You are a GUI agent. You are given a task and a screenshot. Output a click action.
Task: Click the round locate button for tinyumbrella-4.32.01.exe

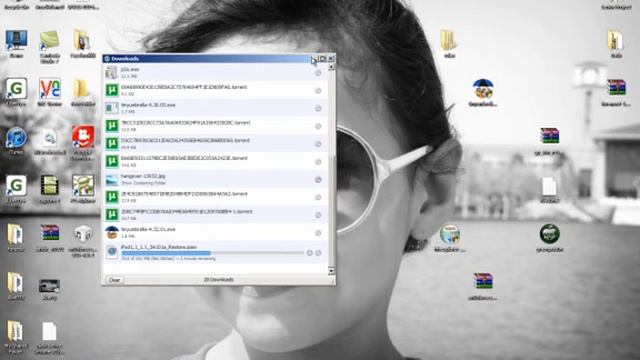[x=318, y=233]
